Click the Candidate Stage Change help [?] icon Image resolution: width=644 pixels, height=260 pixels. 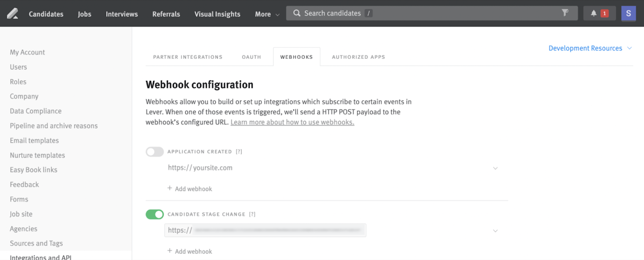tap(252, 214)
